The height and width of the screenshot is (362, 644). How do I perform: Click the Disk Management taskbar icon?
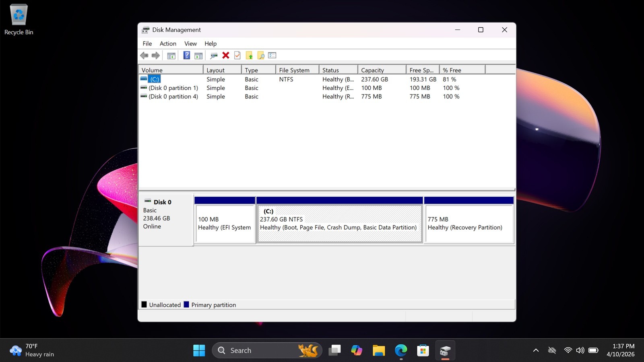click(x=445, y=350)
